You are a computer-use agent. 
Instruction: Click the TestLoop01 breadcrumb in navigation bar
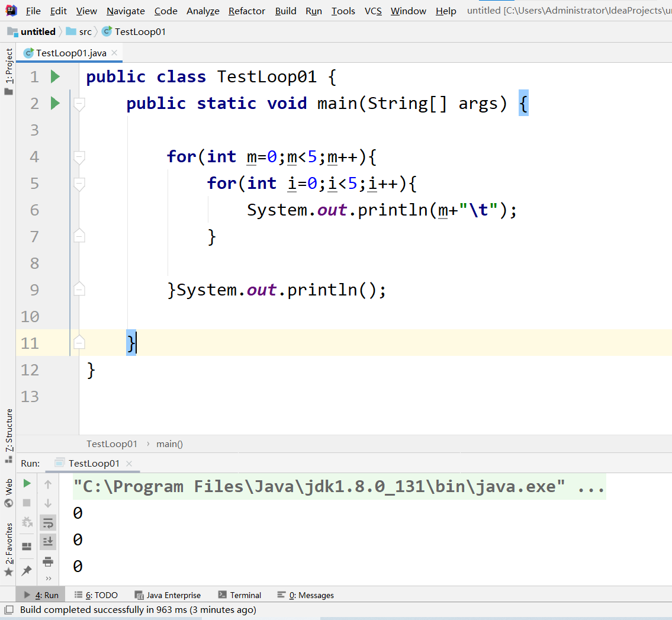tap(140, 31)
